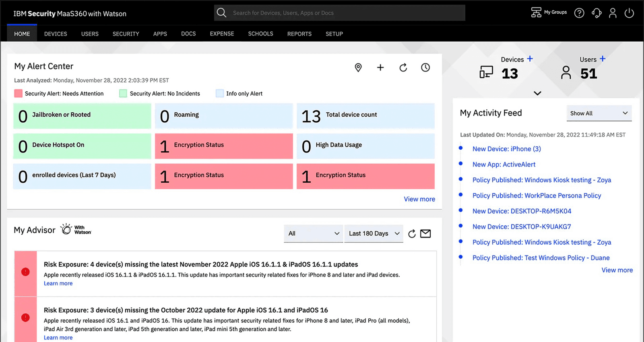Open the Device Hotspot On tile

point(82,146)
